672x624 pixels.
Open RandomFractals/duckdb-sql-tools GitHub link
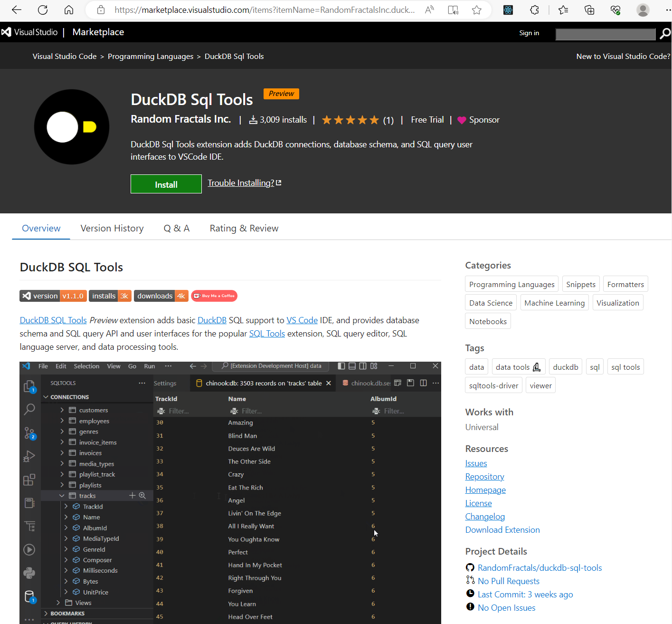pos(539,568)
